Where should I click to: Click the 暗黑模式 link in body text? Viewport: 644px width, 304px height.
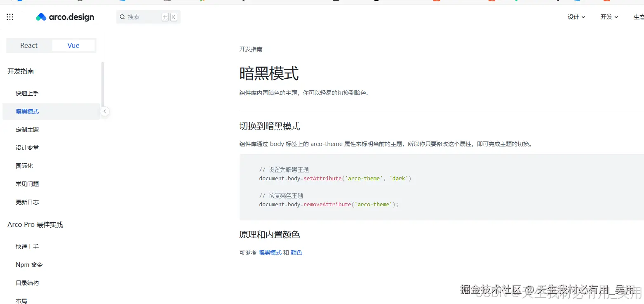point(270,252)
